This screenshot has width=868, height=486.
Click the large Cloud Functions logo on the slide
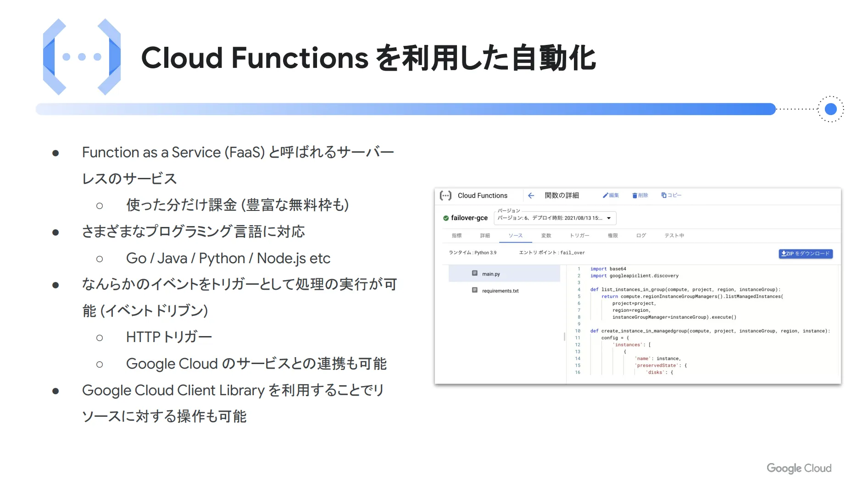82,57
